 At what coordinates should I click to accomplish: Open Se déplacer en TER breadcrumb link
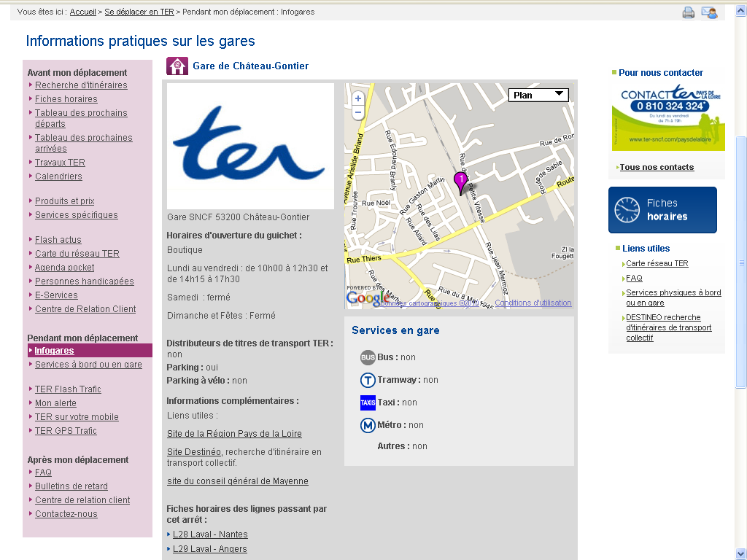tap(139, 12)
